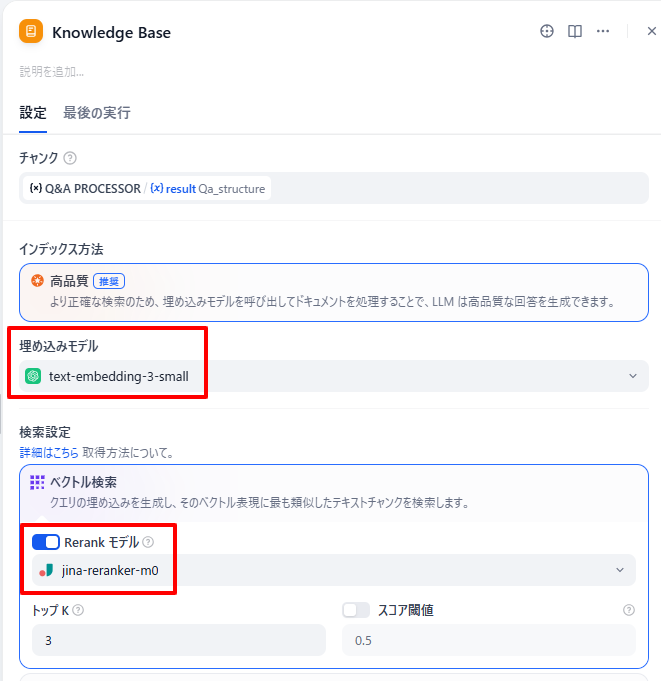Click the orange Knowledge Base node icon
Screen dimensions: 661x681
(31, 32)
